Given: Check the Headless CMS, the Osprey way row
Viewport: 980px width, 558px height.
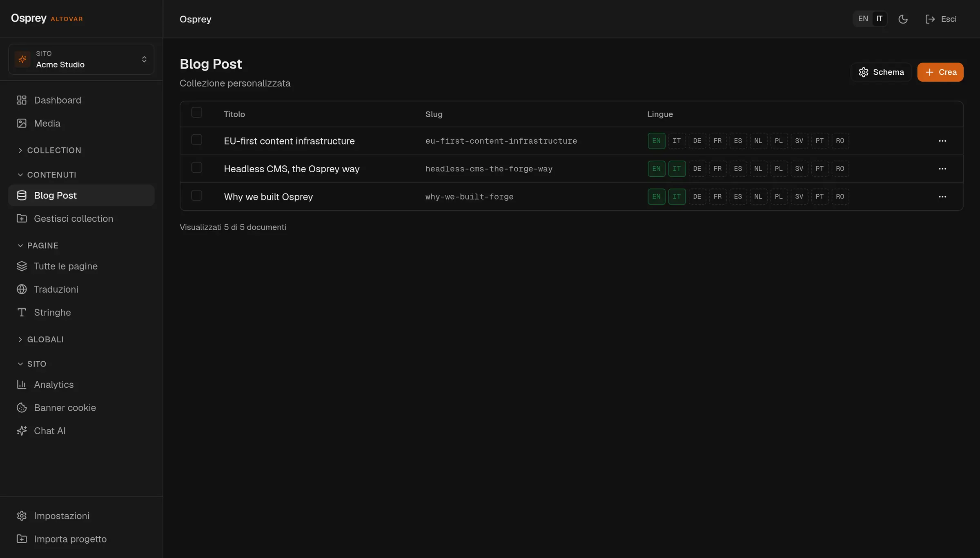Looking at the screenshot, I should (x=196, y=167).
